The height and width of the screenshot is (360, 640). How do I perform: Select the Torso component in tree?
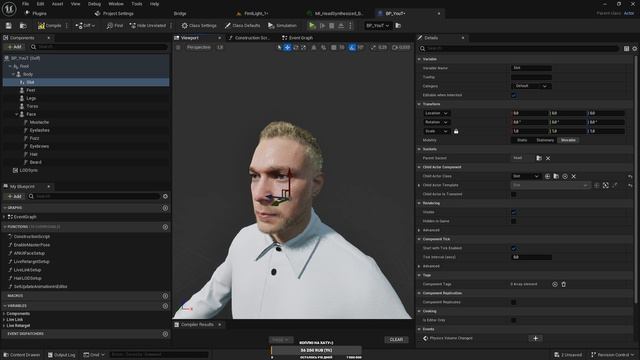[x=32, y=106]
